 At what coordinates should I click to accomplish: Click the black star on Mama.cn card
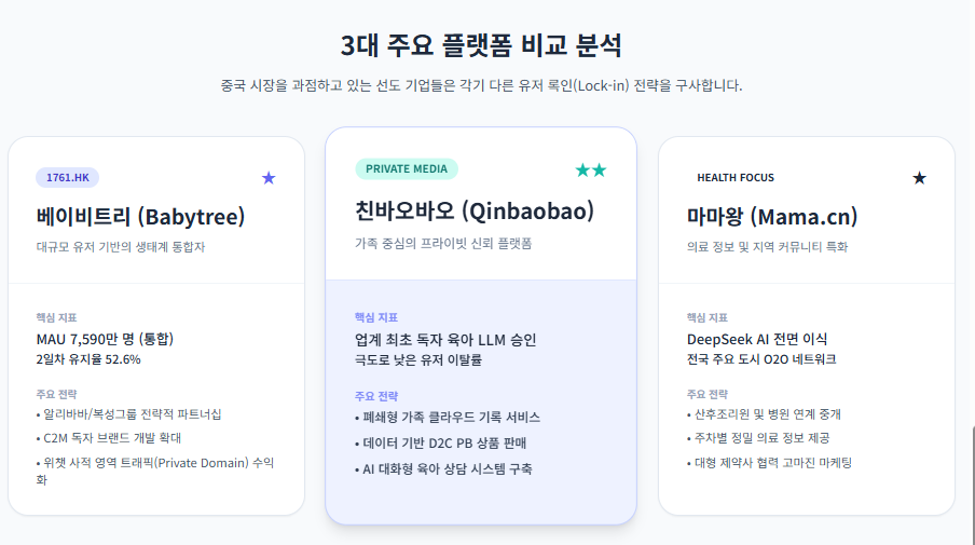(x=919, y=178)
